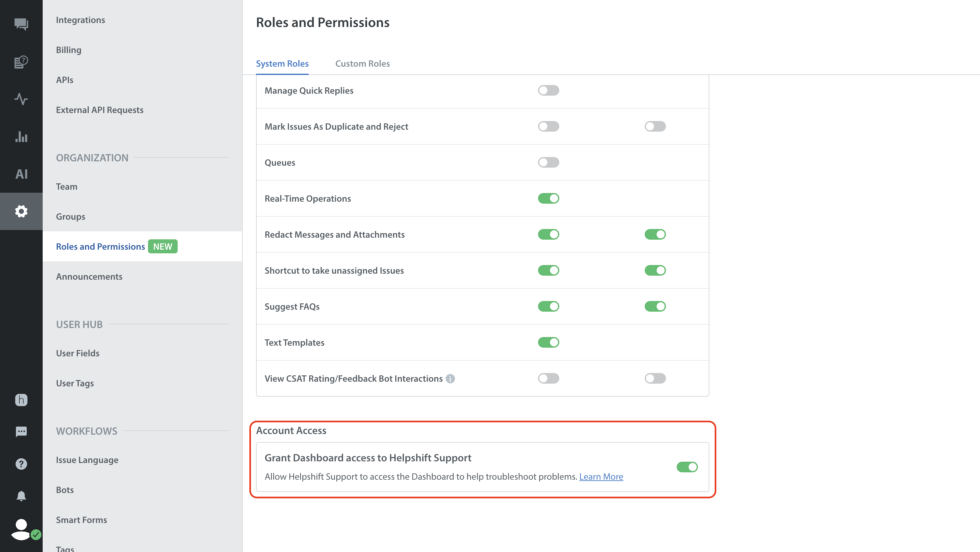
Task: Open the AI section in sidebar
Action: coord(21,174)
